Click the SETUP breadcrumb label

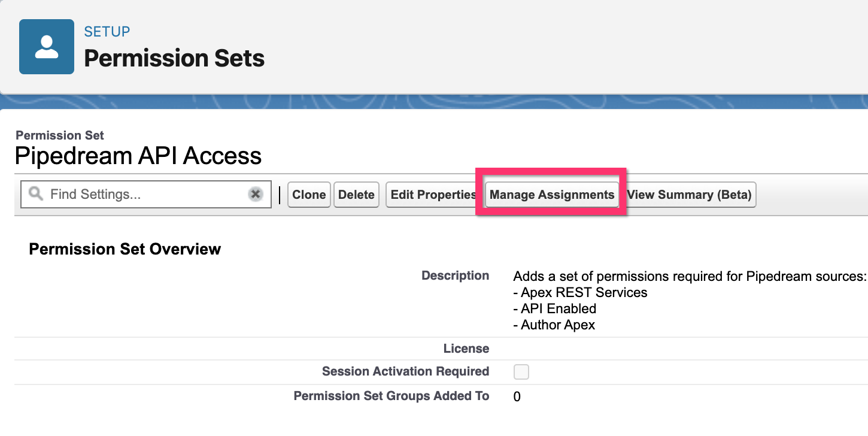tap(107, 31)
